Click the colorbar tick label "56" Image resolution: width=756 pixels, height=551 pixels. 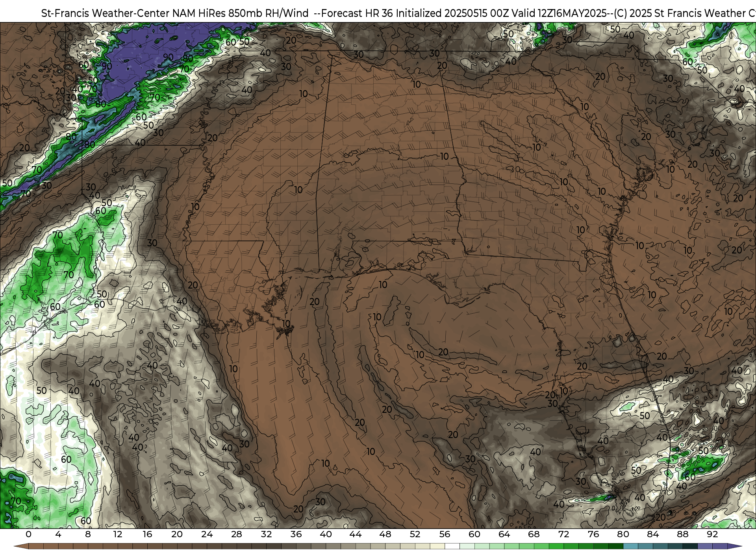click(x=445, y=534)
